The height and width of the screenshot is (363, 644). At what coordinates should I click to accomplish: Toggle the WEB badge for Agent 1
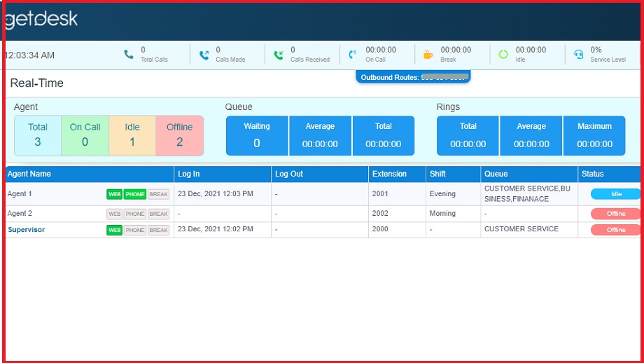coord(114,194)
